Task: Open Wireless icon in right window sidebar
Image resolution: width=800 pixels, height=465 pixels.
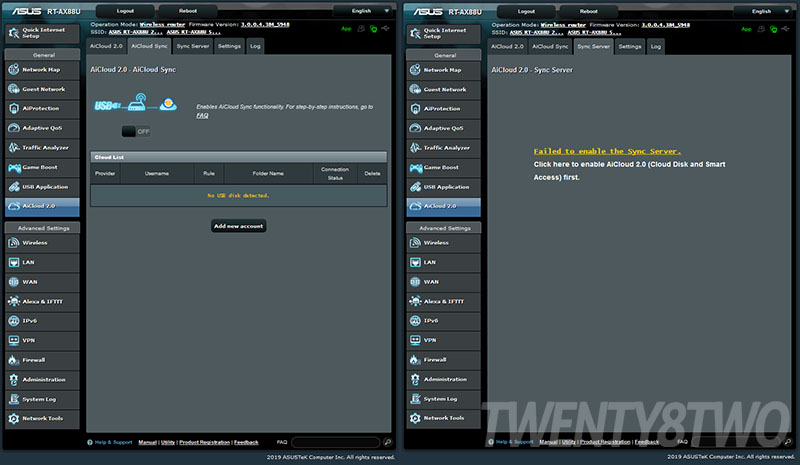Action: pos(415,242)
